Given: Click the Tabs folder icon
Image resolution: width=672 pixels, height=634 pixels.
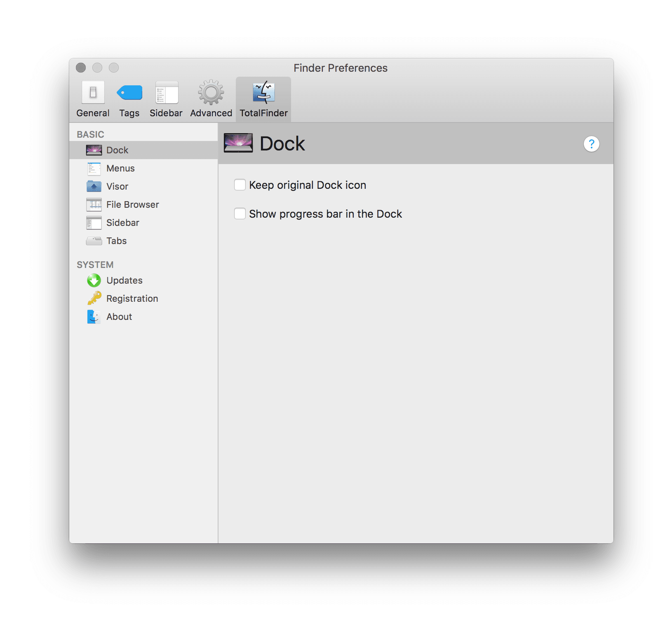Looking at the screenshot, I should click(94, 241).
